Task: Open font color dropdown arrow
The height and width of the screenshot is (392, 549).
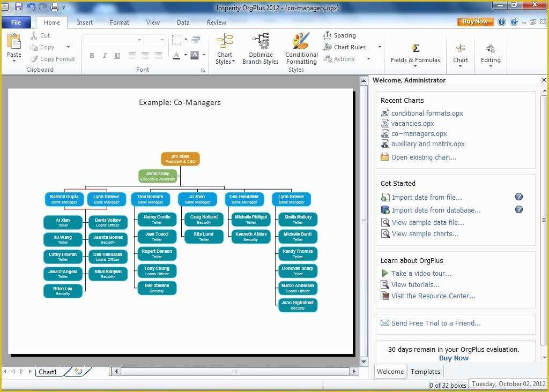Action: 186,55
